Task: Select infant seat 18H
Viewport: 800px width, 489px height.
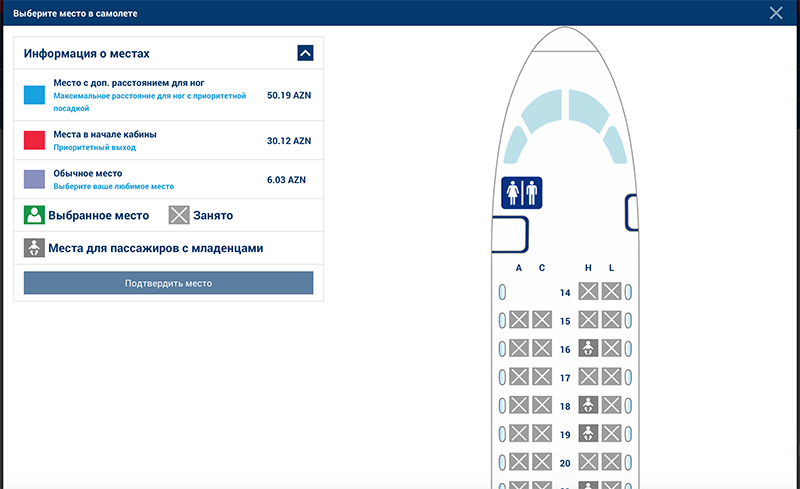Action: (x=589, y=405)
